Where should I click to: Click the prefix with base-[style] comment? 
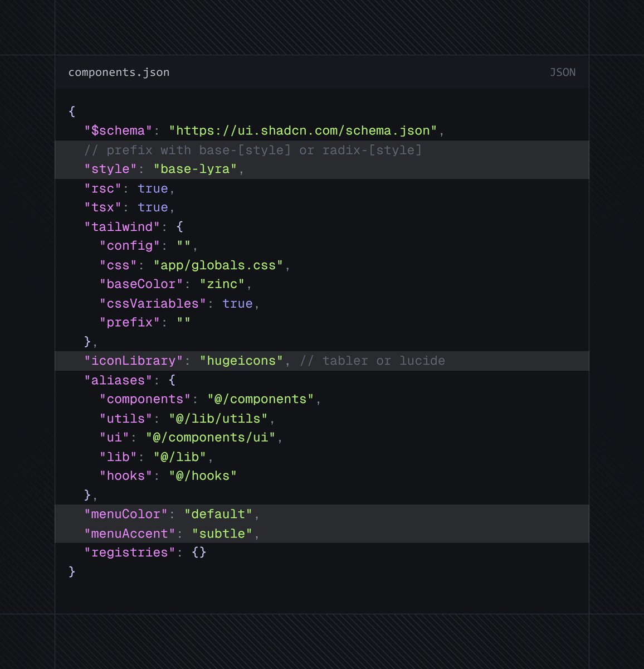[253, 150]
